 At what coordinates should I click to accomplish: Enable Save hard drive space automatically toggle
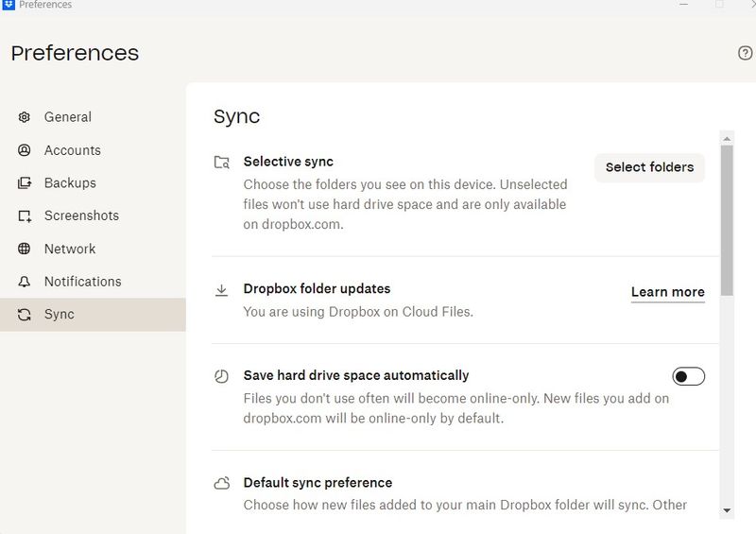tap(689, 376)
